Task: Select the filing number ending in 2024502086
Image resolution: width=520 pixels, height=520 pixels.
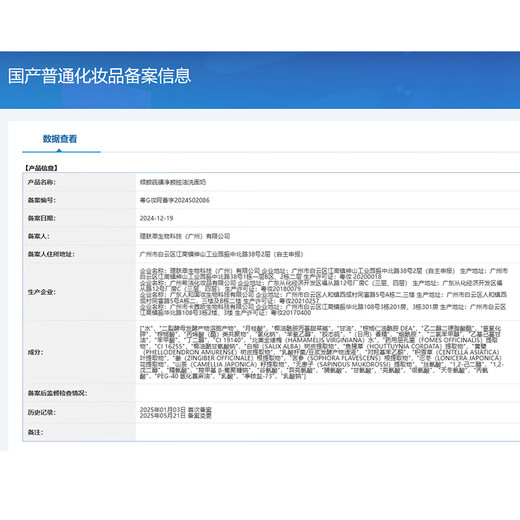Action: [x=175, y=200]
